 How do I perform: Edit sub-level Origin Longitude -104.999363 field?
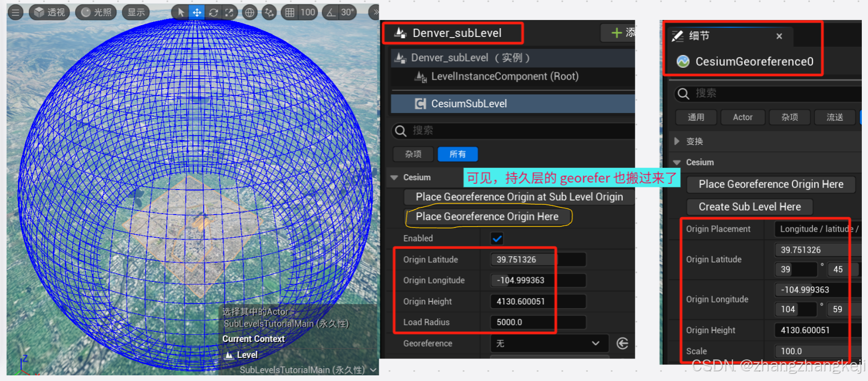tap(538, 280)
